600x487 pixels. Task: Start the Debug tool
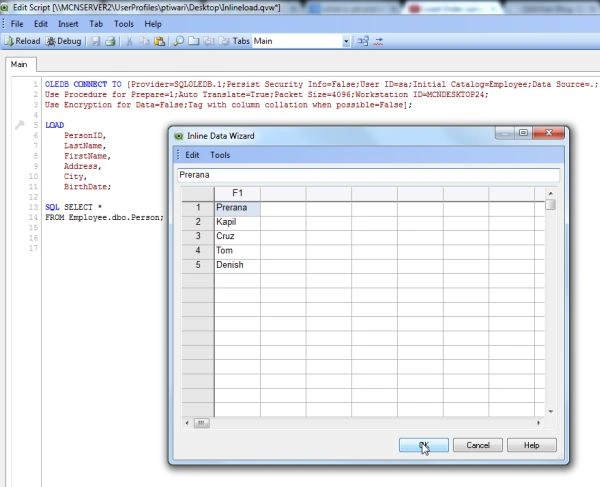[64, 41]
